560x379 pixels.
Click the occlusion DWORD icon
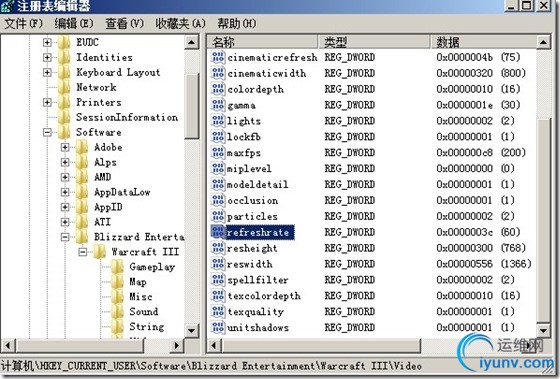pyautogui.click(x=218, y=200)
